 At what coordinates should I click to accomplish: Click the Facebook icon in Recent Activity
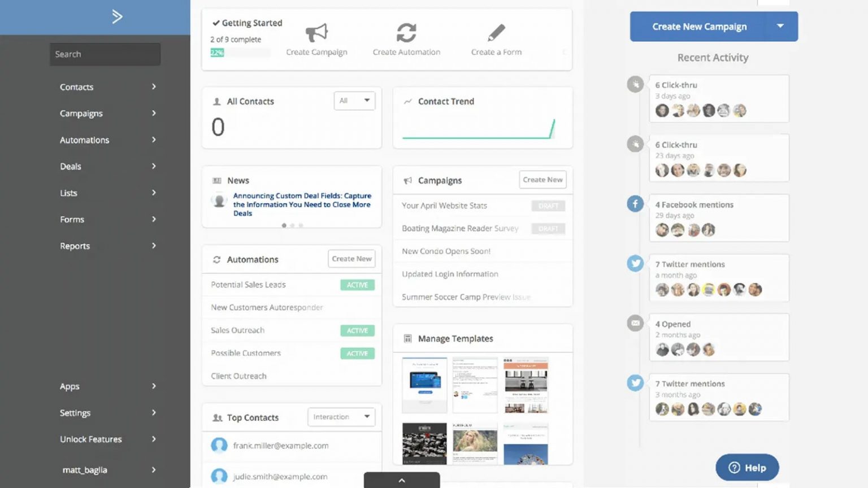point(635,203)
